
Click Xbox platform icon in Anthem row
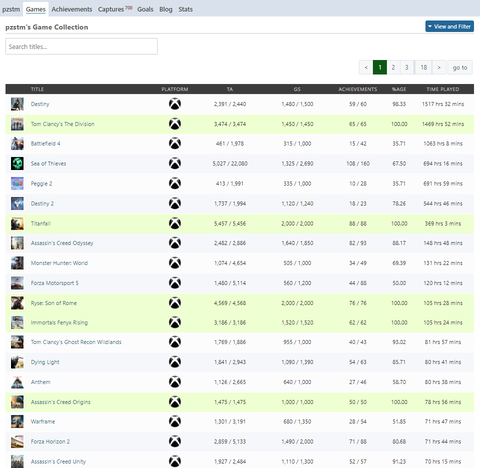click(175, 382)
